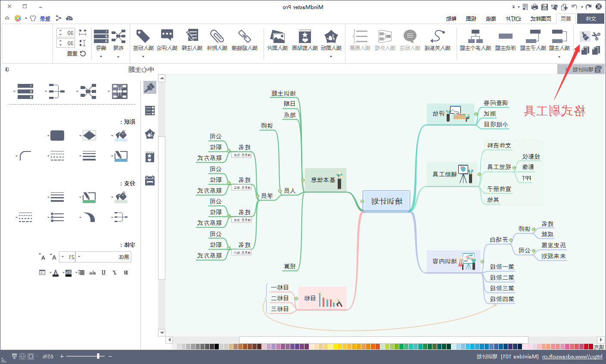This screenshot has width=606, height=364.
Task: Open the 插入标签 dropdown arrow
Action: click(x=143, y=57)
